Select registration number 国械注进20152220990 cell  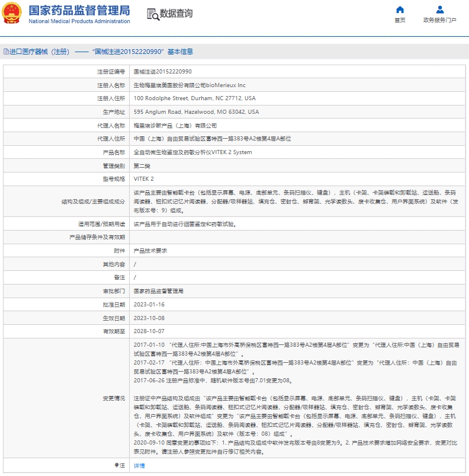click(x=297, y=72)
